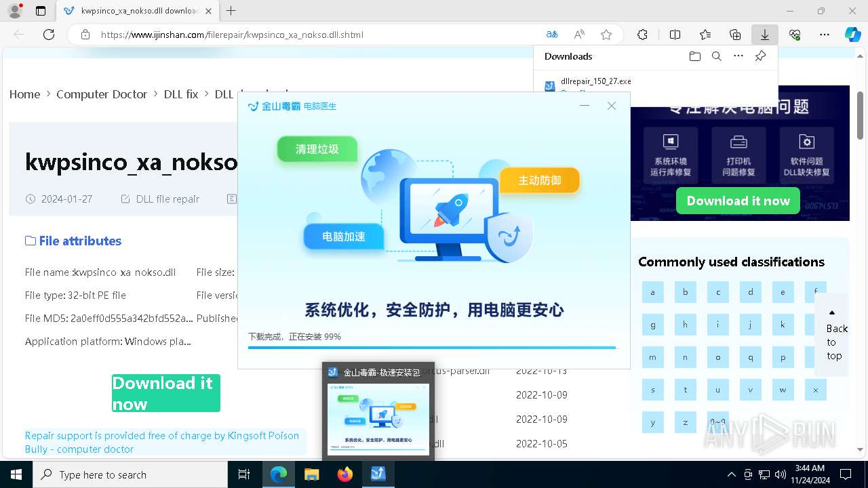Open more options in Downloads panel
Screen dimensions: 868x488
click(x=738, y=56)
